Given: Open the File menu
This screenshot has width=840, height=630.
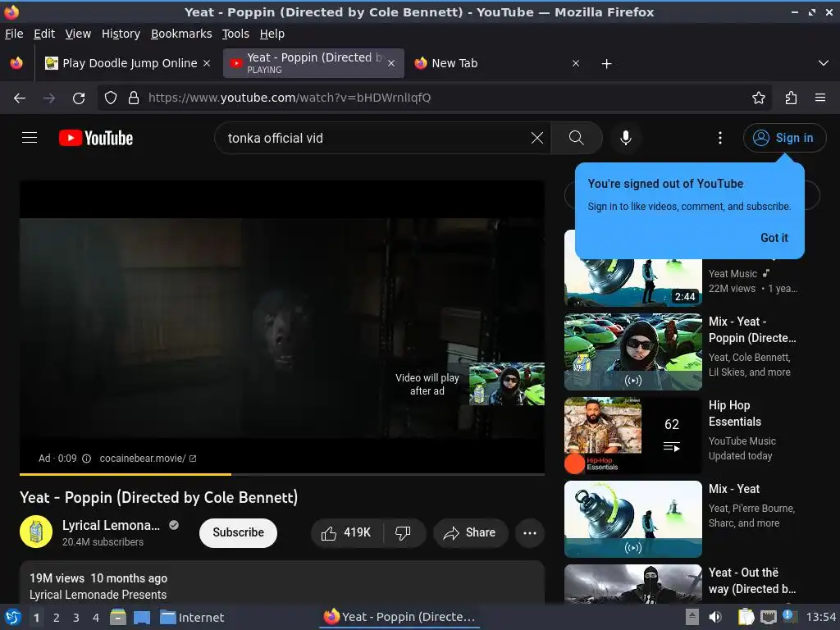Looking at the screenshot, I should coord(14,34).
